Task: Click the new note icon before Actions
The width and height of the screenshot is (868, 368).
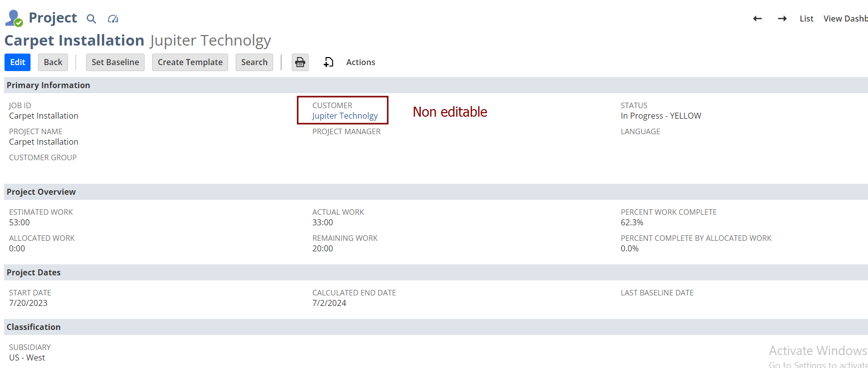Action: click(x=328, y=62)
